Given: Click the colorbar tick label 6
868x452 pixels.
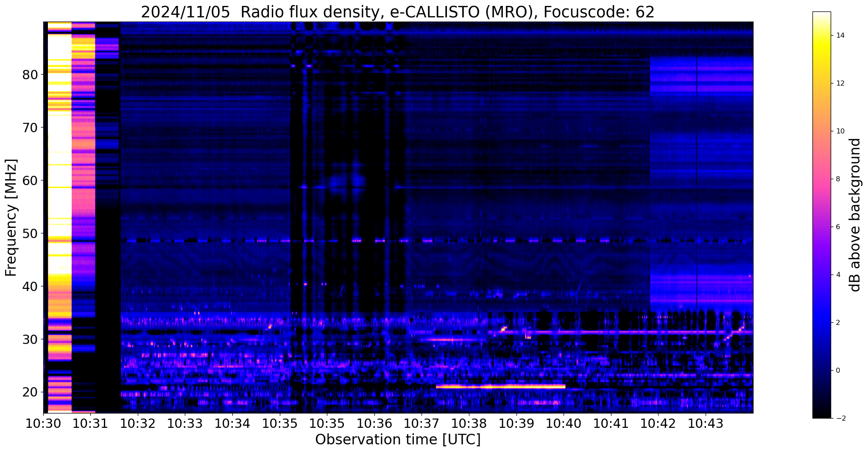Looking at the screenshot, I should click(x=837, y=227).
